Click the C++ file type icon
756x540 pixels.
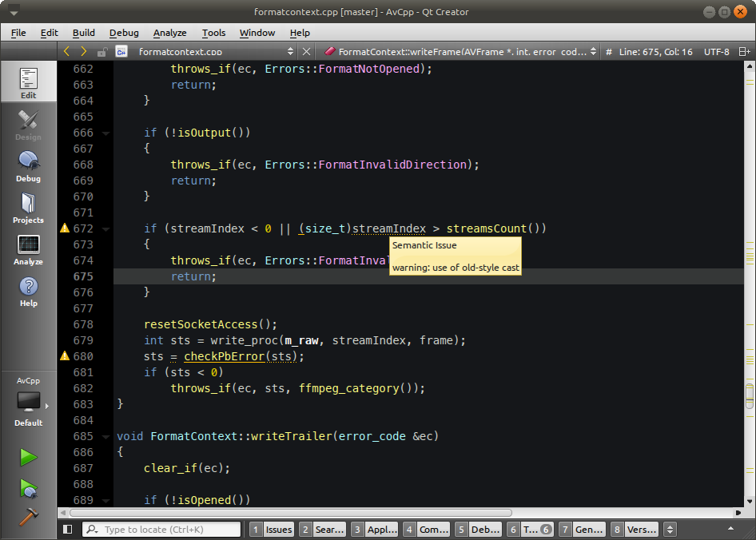coord(121,52)
